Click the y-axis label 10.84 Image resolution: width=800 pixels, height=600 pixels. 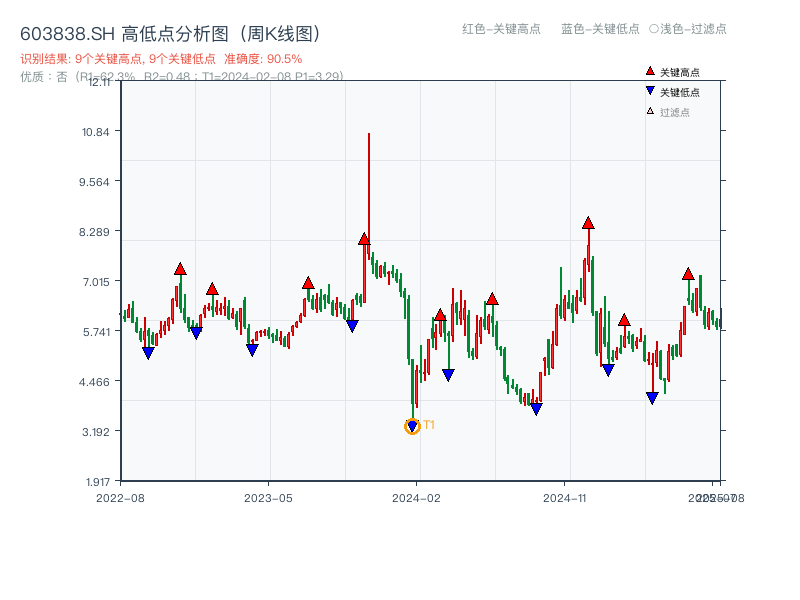click(x=96, y=132)
